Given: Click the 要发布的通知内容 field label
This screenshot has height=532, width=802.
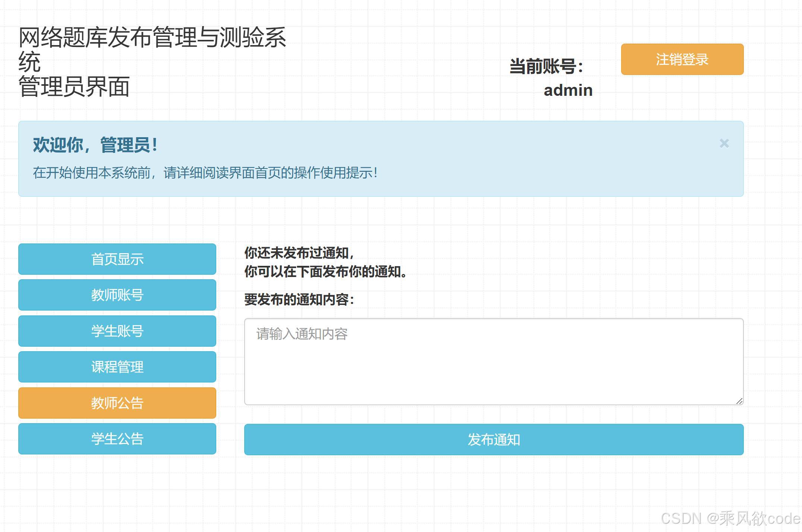Looking at the screenshot, I should tap(299, 299).
